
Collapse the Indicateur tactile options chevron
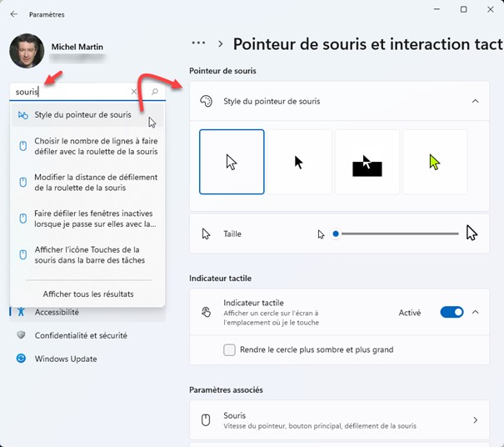[475, 312]
